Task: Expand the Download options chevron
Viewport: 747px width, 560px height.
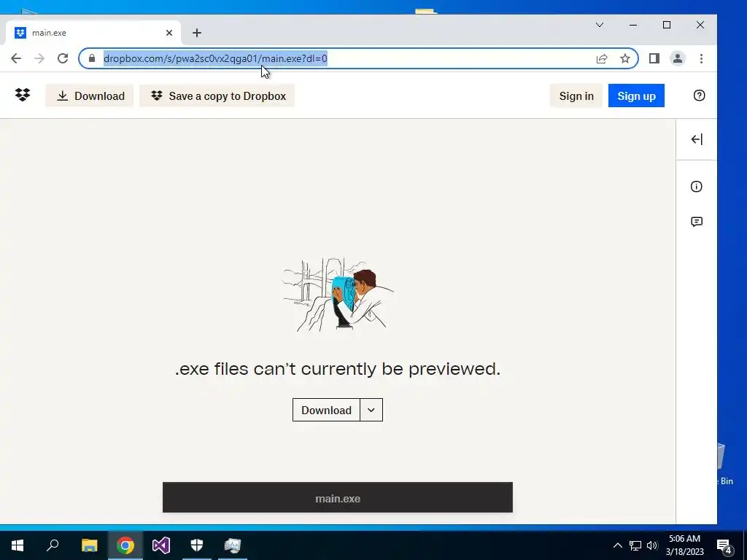Action: (x=371, y=410)
